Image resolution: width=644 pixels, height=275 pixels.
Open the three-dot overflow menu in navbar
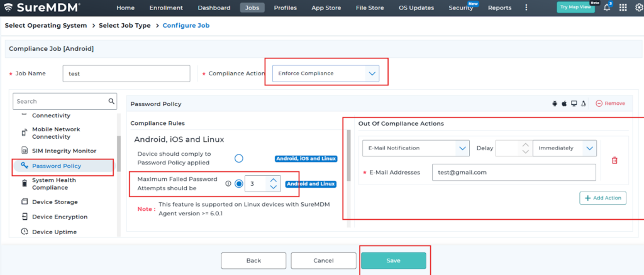[x=526, y=8]
